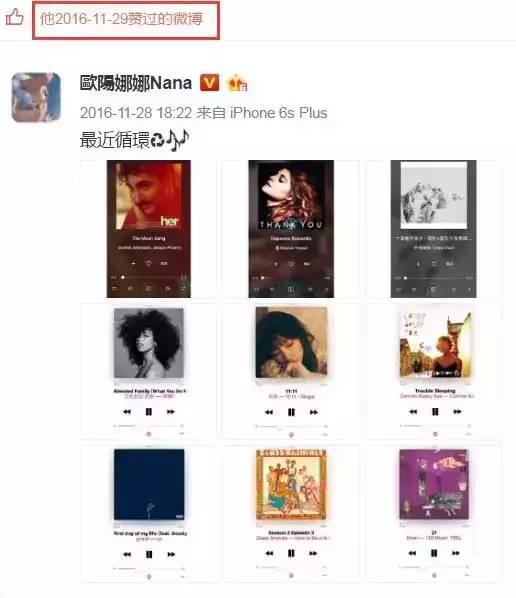Click the 2016-11-29 liked Weibo header

tap(126, 20)
